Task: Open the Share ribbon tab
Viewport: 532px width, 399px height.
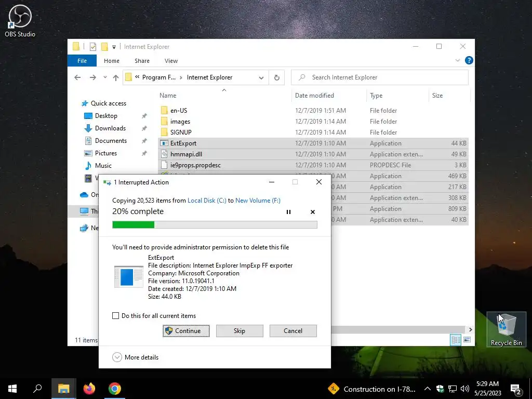Action: click(x=142, y=61)
